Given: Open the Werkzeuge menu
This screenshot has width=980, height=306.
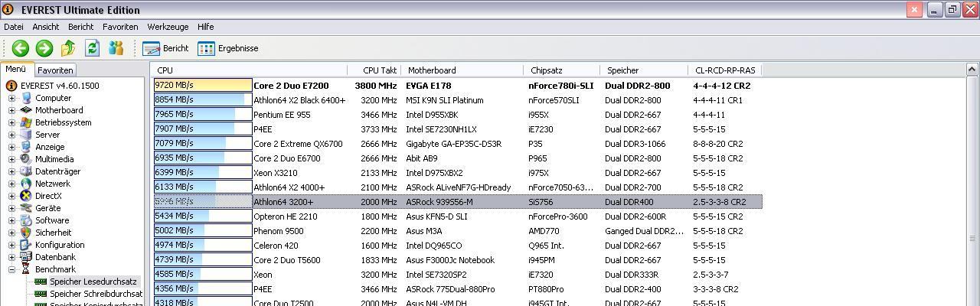Looking at the screenshot, I should [x=168, y=27].
